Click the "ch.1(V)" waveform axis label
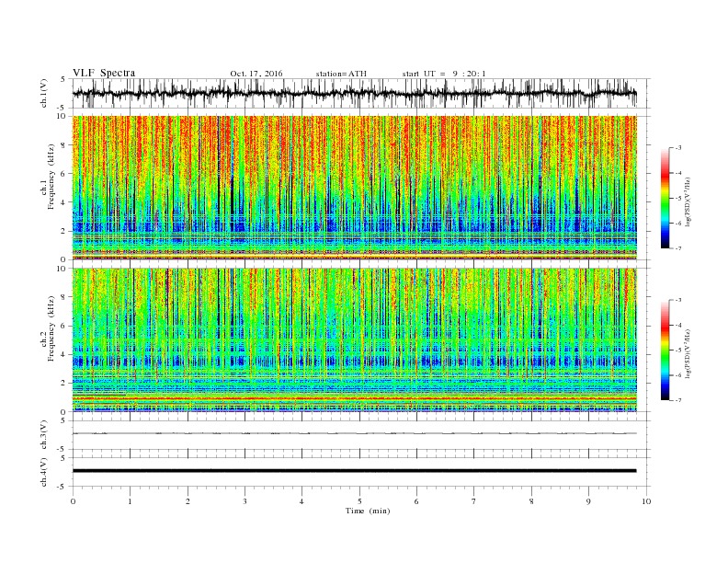This screenshot has width=728, height=563. click(44, 93)
